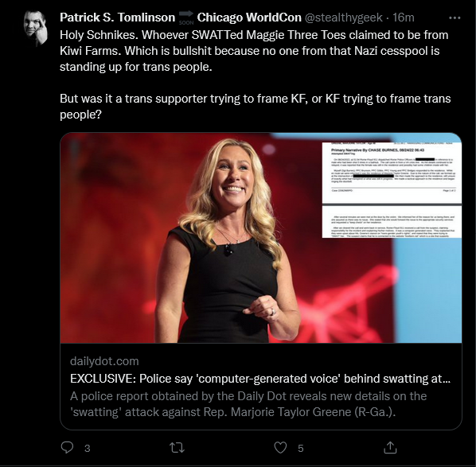Open the three-dot more options menu
Image resolution: width=476 pixels, height=467 pixels.
point(455,18)
